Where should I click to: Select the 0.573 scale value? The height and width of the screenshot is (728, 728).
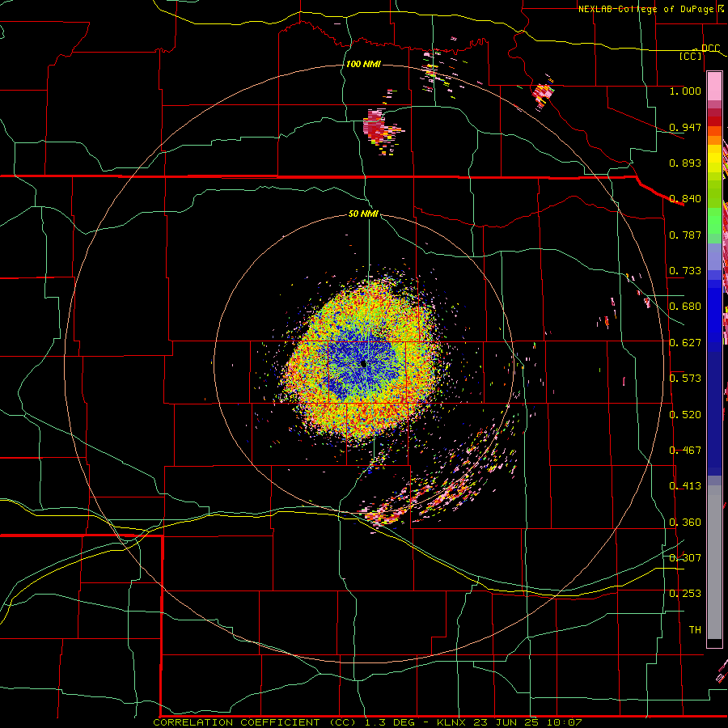point(685,379)
